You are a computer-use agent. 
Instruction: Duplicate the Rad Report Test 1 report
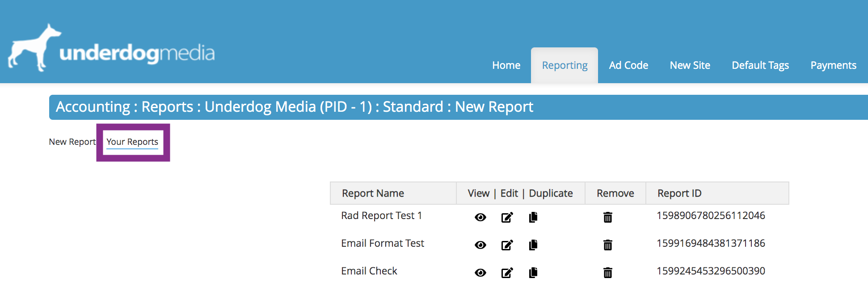(533, 217)
